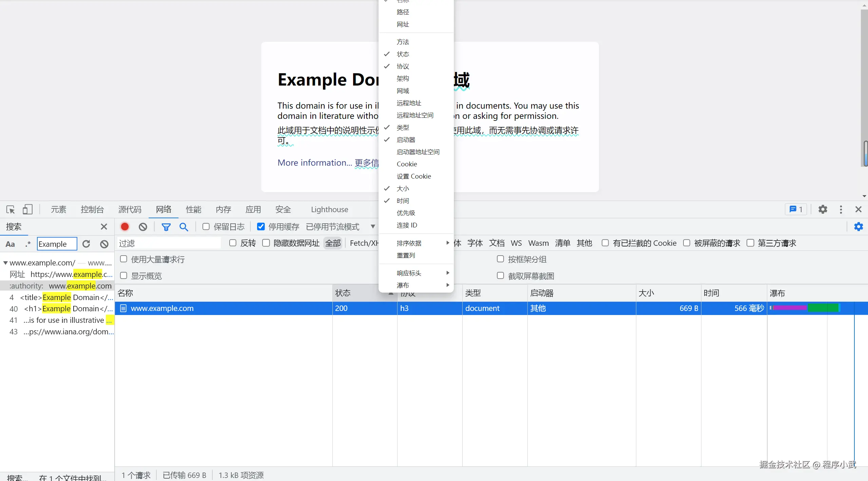The image size is (868, 481).
Task: Click the inspect element picker icon
Action: point(11,209)
